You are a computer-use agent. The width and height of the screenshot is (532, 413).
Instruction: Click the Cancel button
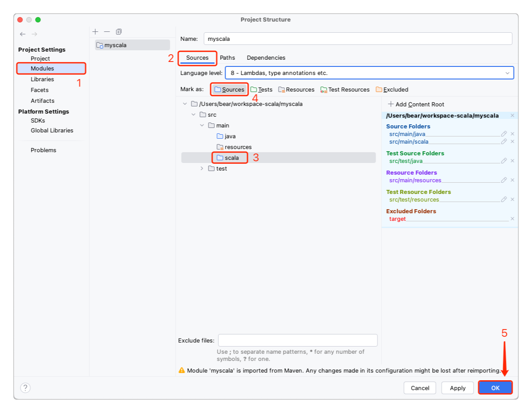[420, 388]
